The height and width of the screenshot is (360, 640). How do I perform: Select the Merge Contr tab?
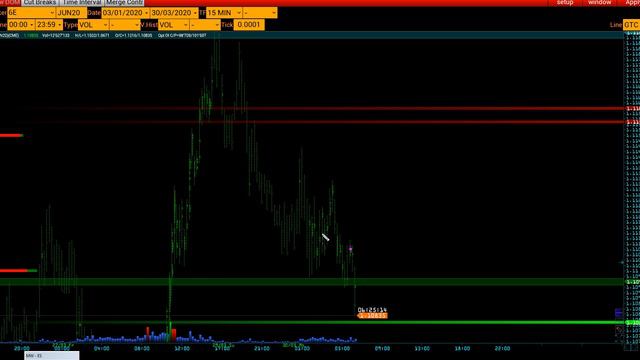(x=124, y=2)
